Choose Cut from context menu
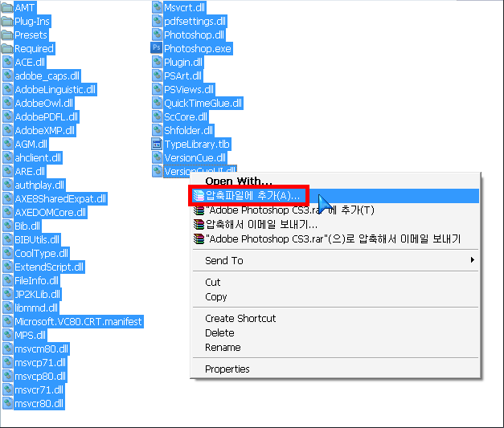The height and width of the screenshot is (428, 504). pos(335,282)
